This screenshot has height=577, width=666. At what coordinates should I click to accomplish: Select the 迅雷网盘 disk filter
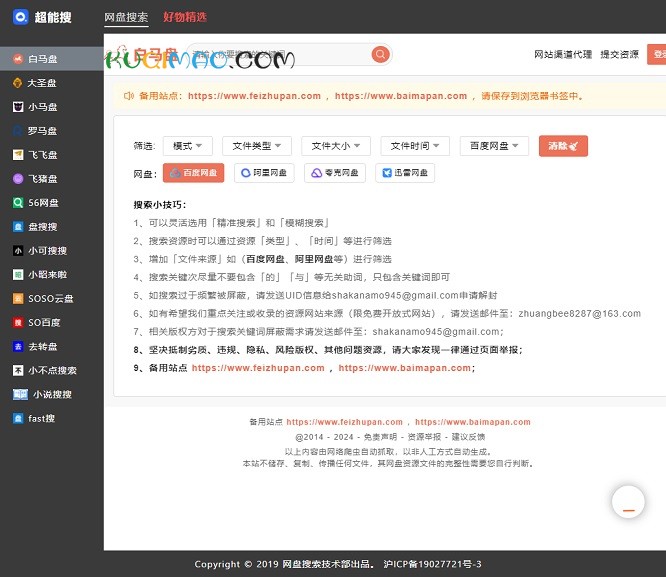tap(405, 173)
